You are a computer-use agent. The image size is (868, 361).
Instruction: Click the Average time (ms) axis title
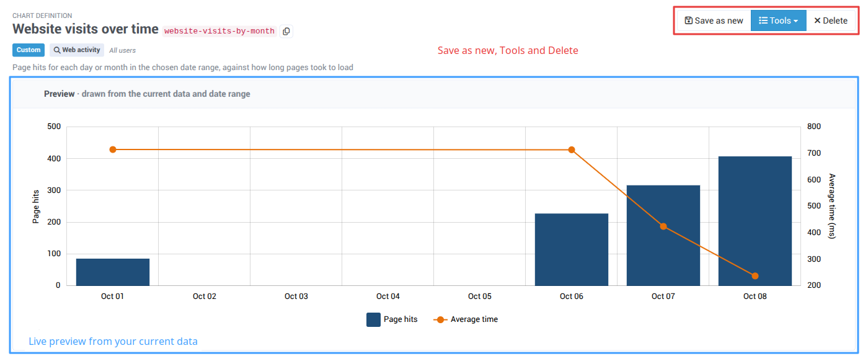coord(832,206)
